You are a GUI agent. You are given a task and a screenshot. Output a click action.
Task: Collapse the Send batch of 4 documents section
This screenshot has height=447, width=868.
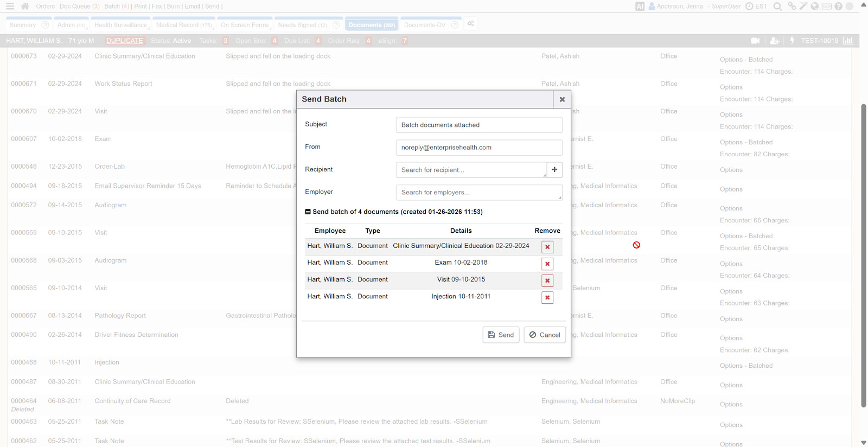pos(308,212)
